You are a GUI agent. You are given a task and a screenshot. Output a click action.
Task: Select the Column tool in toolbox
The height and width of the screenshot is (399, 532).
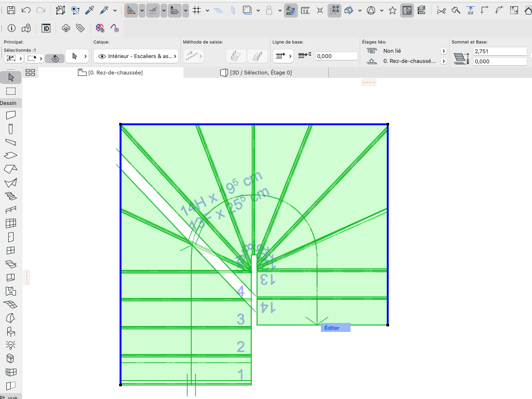click(x=11, y=129)
